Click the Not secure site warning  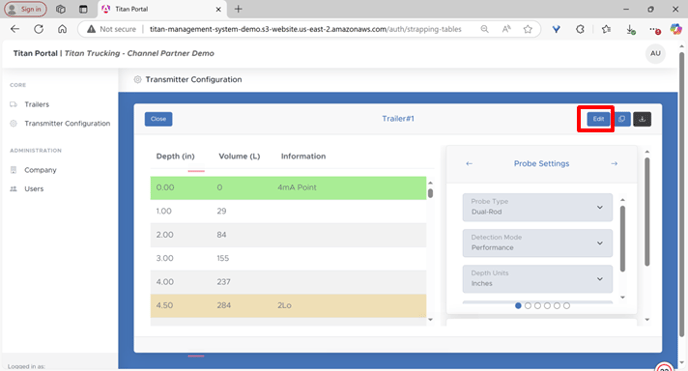[x=111, y=29]
